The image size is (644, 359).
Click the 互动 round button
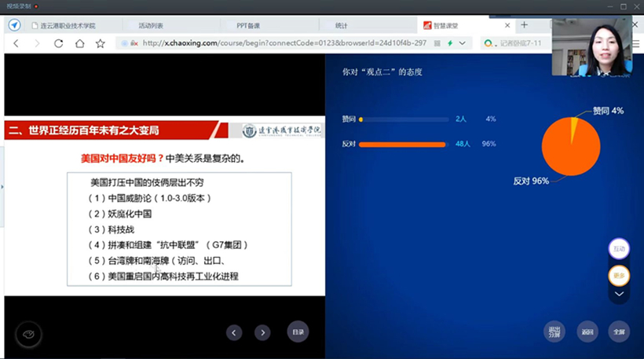619,249
